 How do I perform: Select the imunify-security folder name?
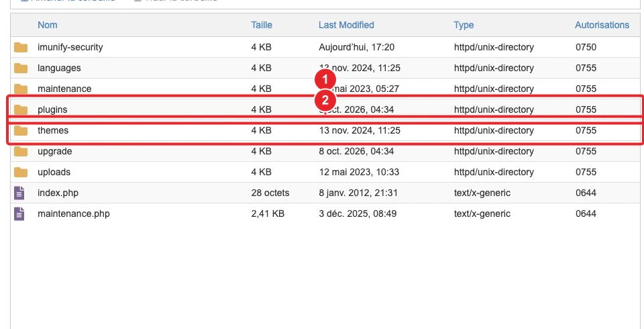coord(70,47)
